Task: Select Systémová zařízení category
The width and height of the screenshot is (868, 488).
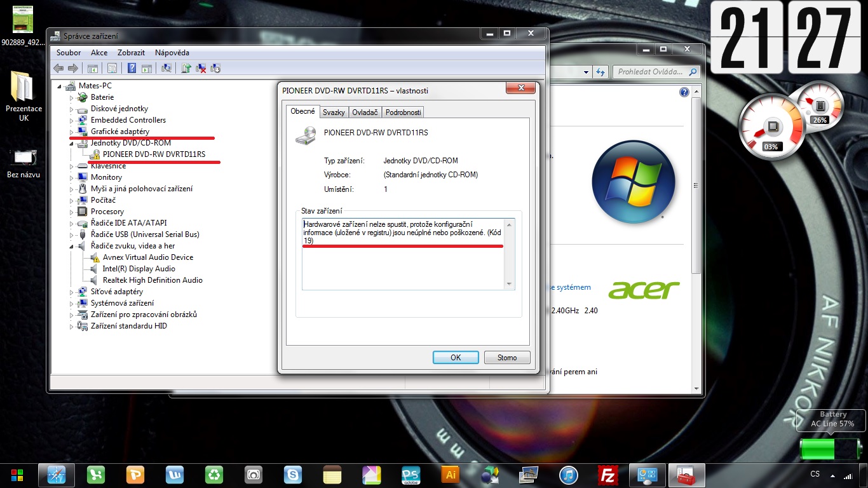Action: pos(122,303)
